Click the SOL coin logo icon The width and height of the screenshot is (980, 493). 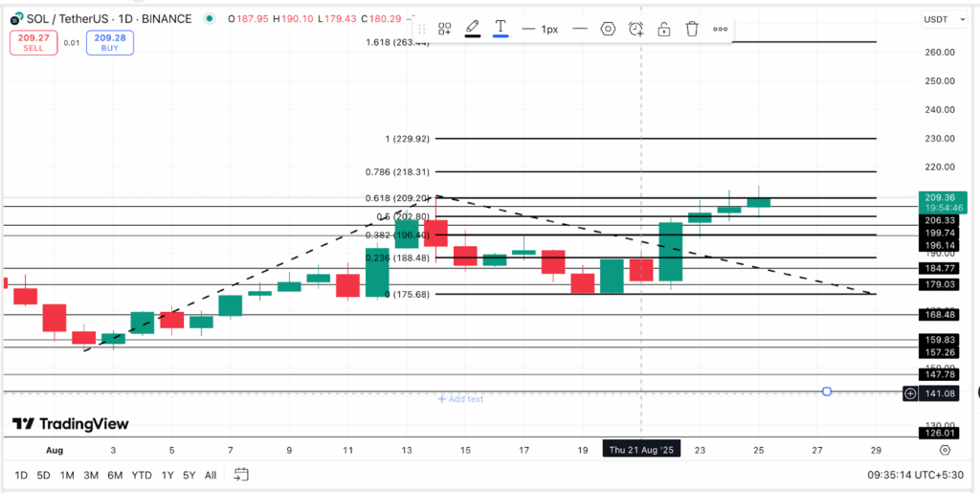point(17,19)
